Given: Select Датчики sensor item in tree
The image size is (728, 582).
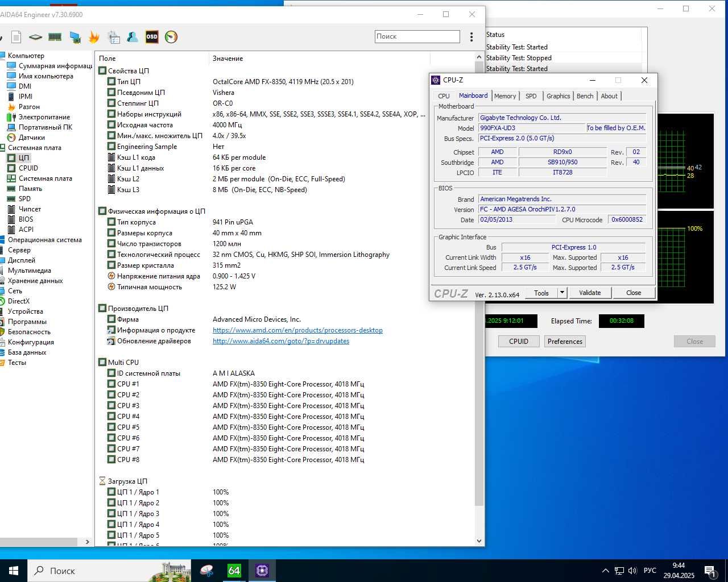Looking at the screenshot, I should [32, 138].
